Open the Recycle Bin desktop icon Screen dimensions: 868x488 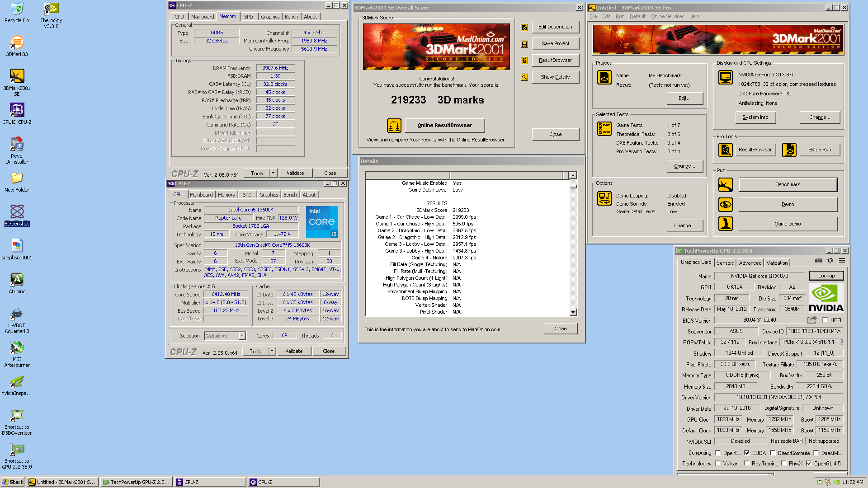click(x=17, y=12)
